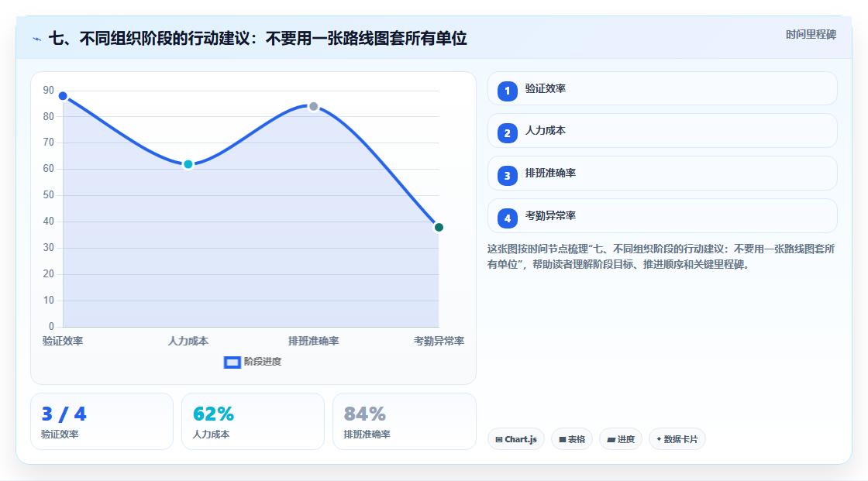Click the section heading 七、不同组织阶段的行动建议
The height and width of the screenshot is (481, 868).
[258, 39]
